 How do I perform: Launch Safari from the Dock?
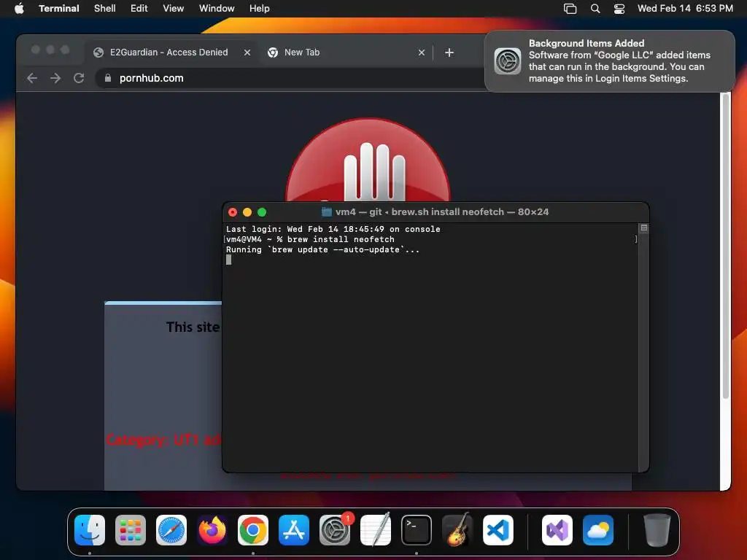tap(171, 530)
